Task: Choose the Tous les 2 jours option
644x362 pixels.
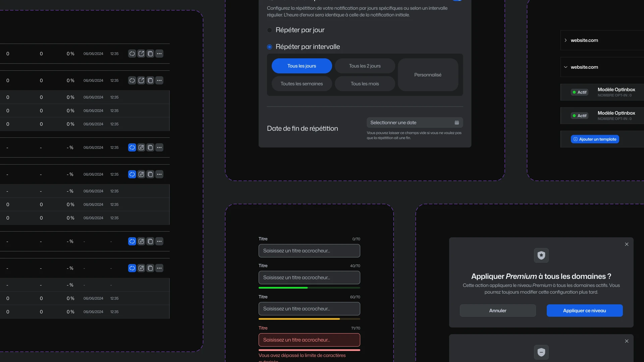Action: tap(365, 66)
